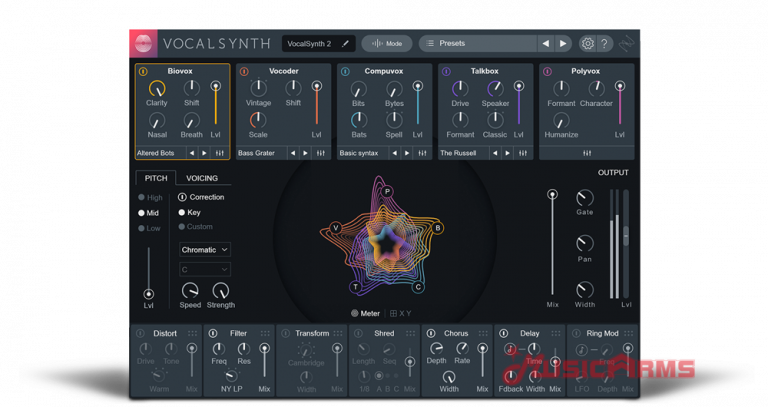Select the Mid pitch range radio
This screenshot has height=407, width=768.
142,212
